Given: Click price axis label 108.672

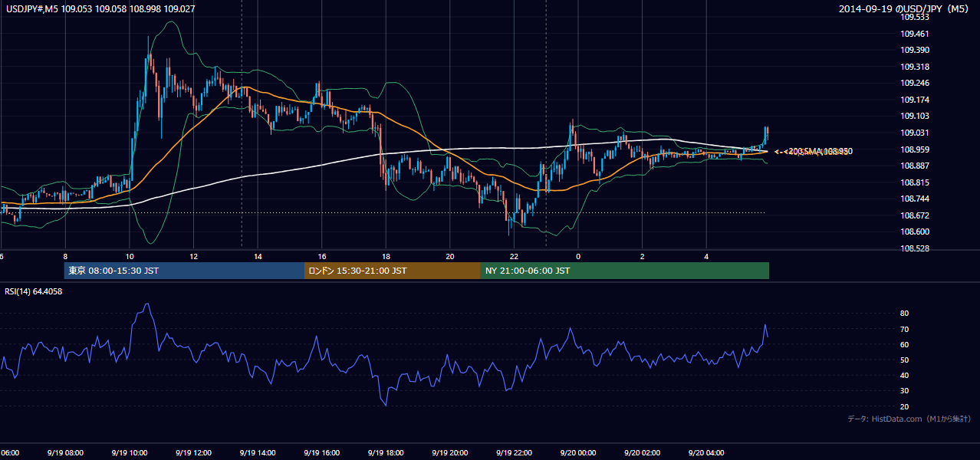Looking at the screenshot, I should (915, 215).
